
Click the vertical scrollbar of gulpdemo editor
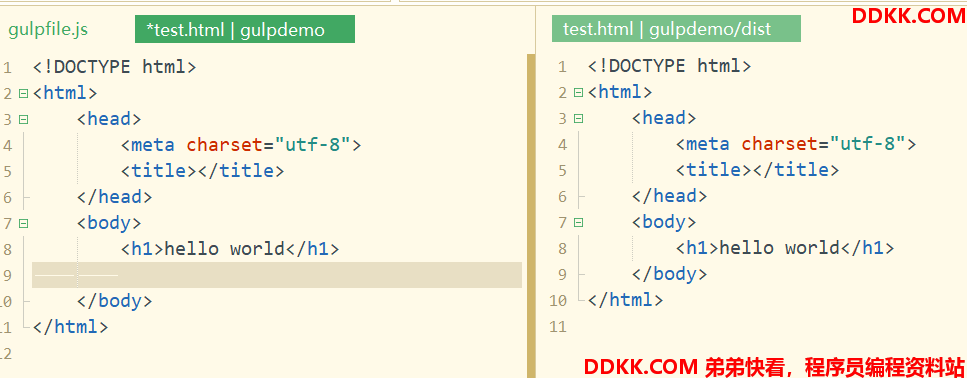pos(531,216)
